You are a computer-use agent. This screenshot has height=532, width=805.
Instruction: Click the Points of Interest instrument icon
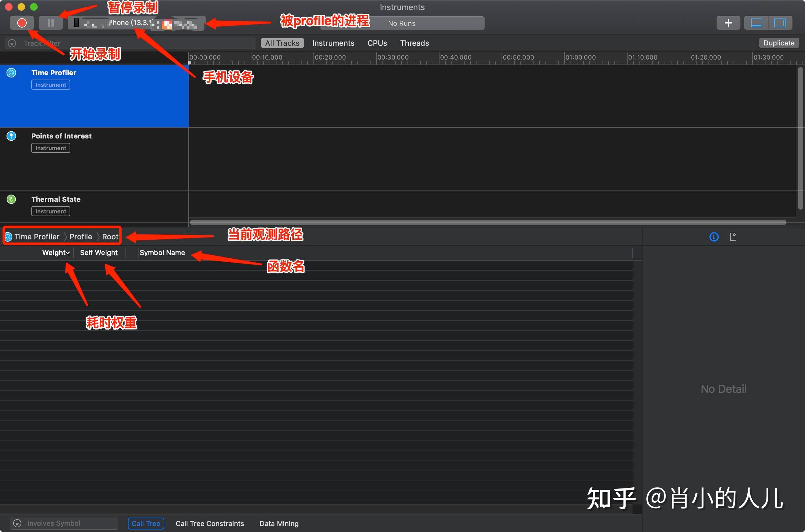11,136
